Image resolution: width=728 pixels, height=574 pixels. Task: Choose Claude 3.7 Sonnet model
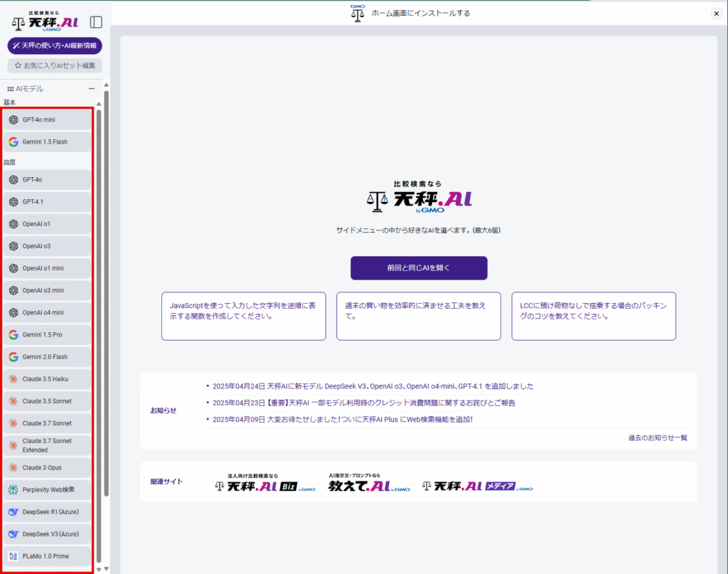(48, 423)
